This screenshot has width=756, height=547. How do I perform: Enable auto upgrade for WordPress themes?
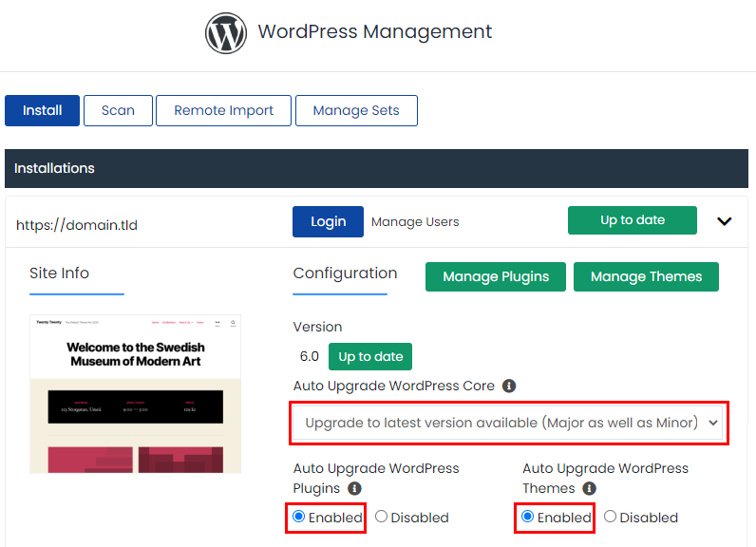click(x=529, y=518)
